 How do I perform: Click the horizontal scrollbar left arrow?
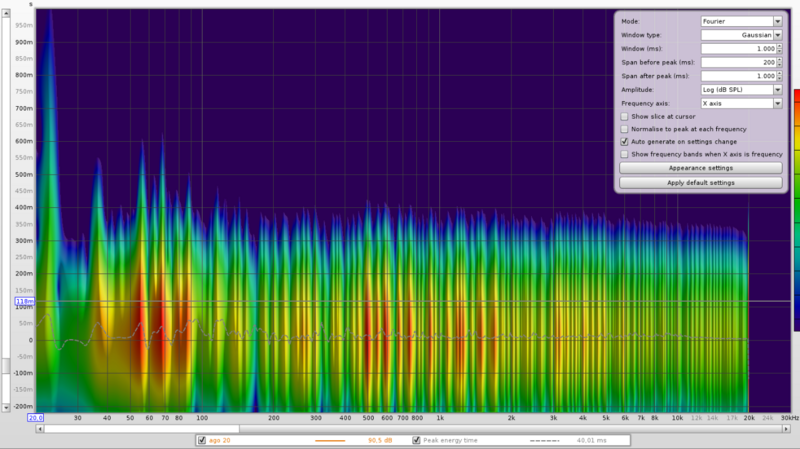40,428
